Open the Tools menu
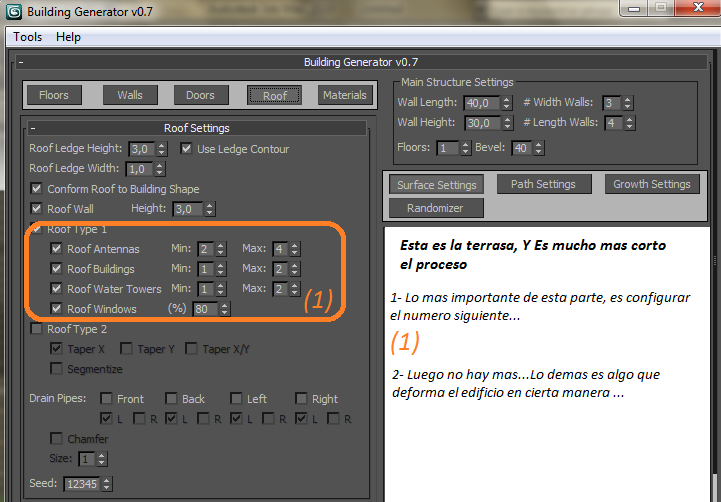 tap(27, 36)
